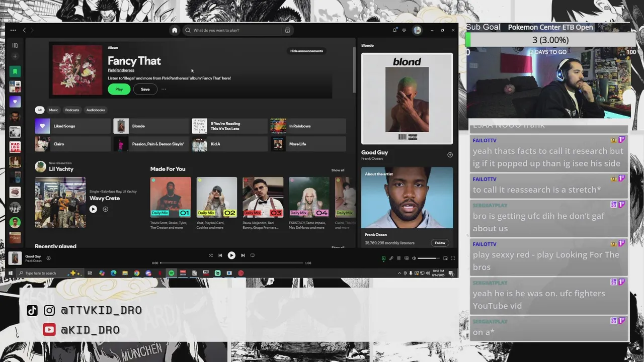Add Wavy Crete to library with plus icon

105,209
